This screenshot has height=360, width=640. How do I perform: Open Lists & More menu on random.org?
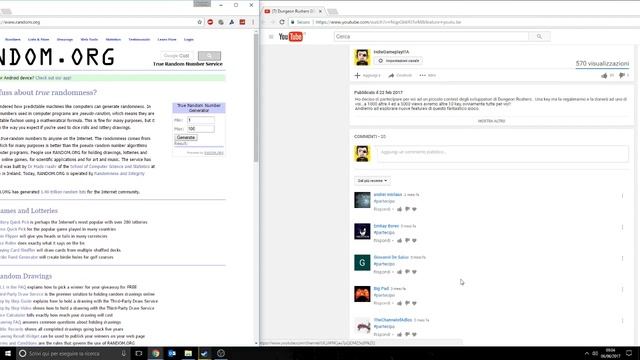point(38,40)
